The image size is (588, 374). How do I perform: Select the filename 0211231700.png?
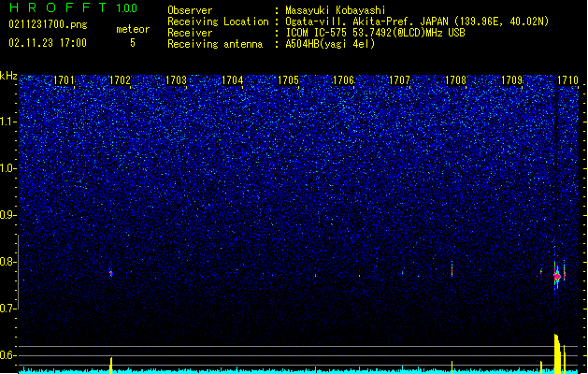(x=48, y=24)
